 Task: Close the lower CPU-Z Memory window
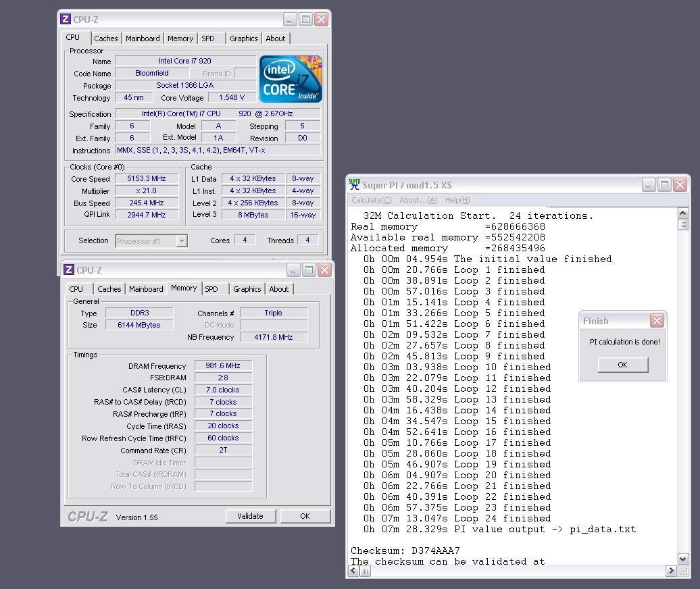324,270
